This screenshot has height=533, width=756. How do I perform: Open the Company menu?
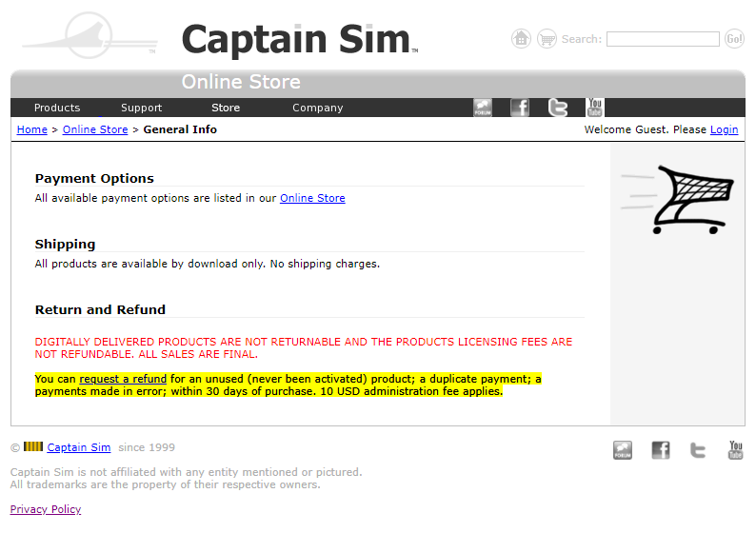tap(318, 108)
